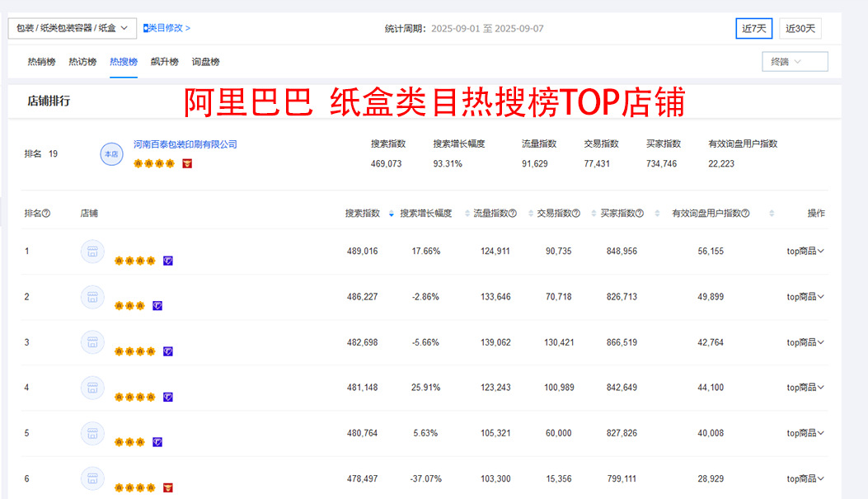Click the help icon next to 流量指数 header

pyautogui.click(x=513, y=214)
